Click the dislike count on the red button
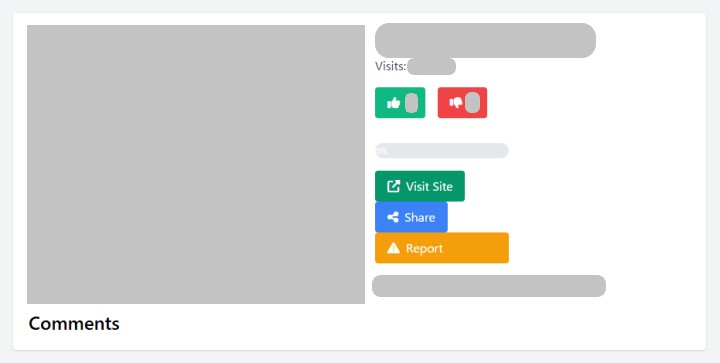The width and height of the screenshot is (720, 363). [x=472, y=102]
